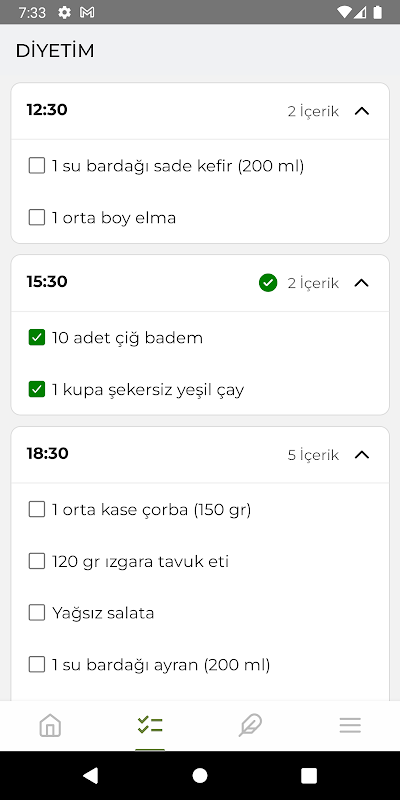The height and width of the screenshot is (800, 400).
Task: Uncheck the 10 adet çiğ badem checkbox
Action: [x=37, y=338]
